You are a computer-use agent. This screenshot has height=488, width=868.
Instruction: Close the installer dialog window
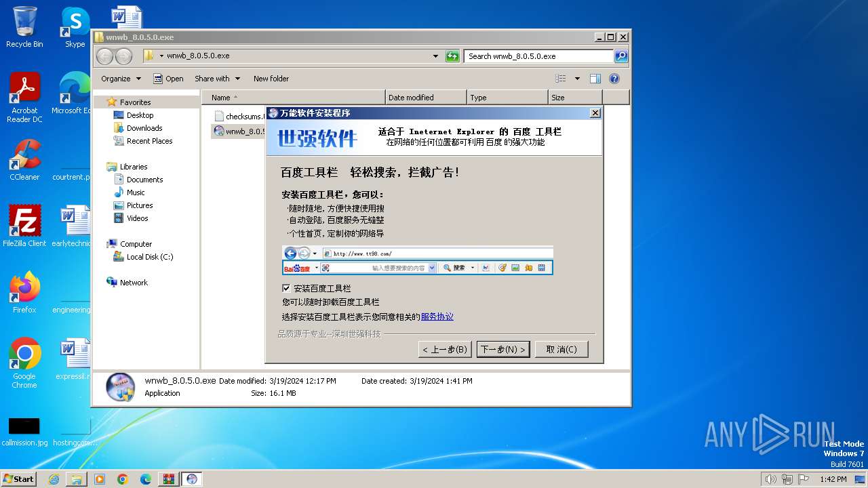tap(595, 113)
